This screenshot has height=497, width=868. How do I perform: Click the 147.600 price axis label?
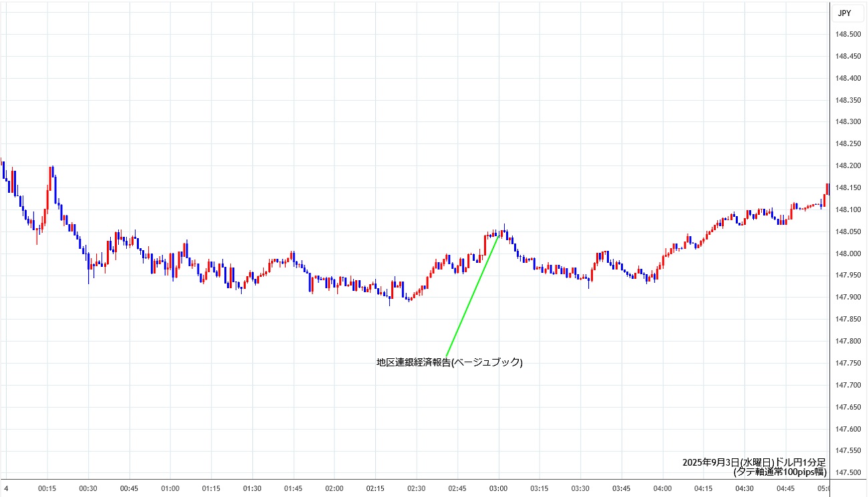pyautogui.click(x=848, y=429)
